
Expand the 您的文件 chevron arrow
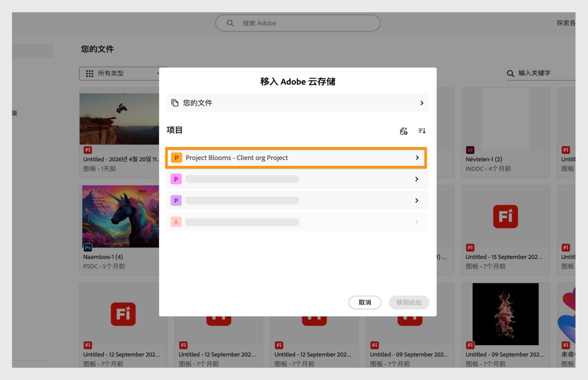point(422,103)
